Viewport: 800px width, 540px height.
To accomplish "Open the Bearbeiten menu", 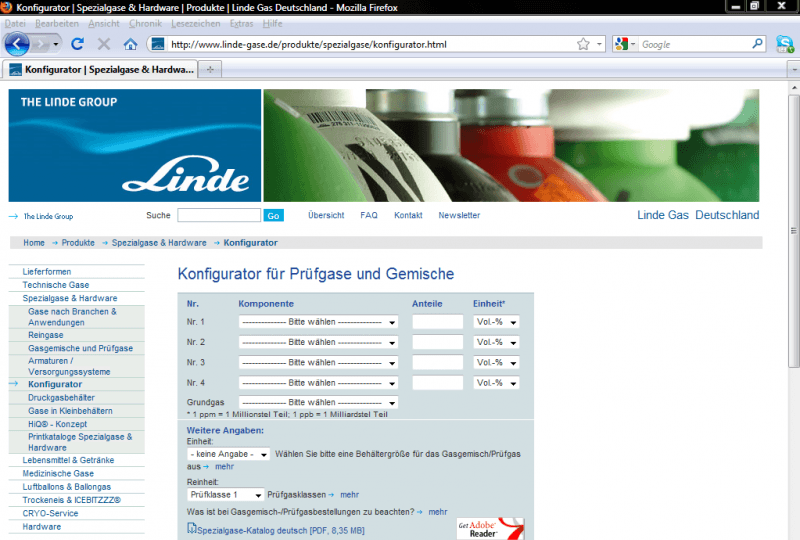I will (x=57, y=23).
